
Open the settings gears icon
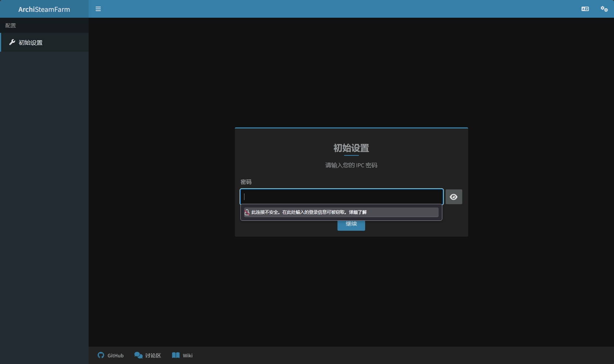pos(604,9)
